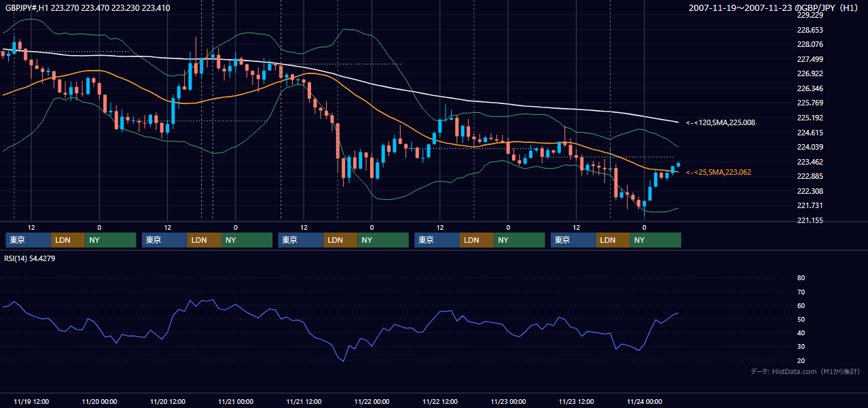
Task: Click the most recent blue candlestick
Action: [678, 165]
